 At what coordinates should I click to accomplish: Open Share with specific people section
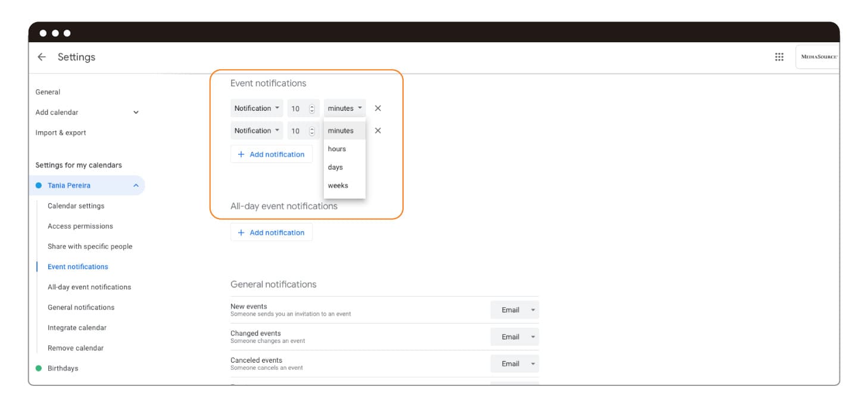(90, 247)
